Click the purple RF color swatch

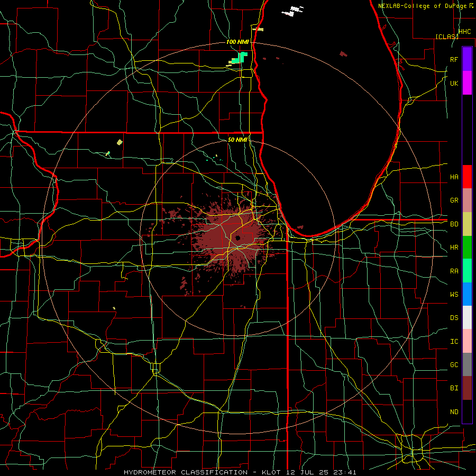467,59
